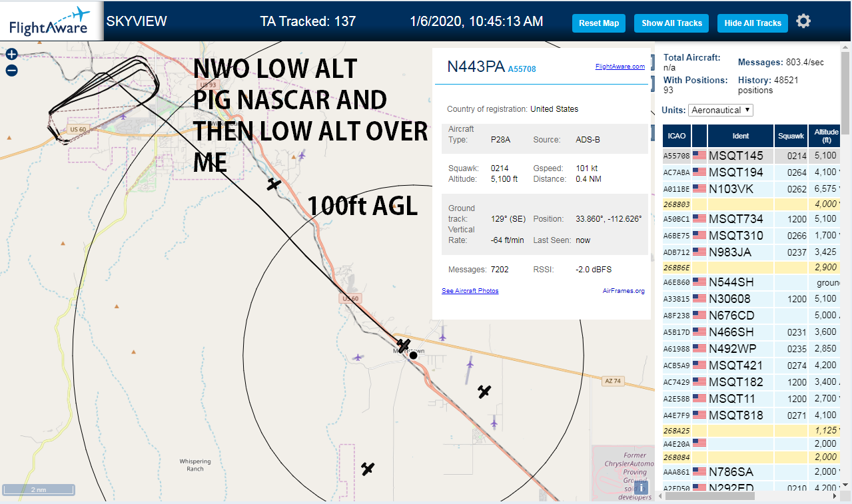852x504 pixels.
Task: Click US flag icon in N103VK row
Action: 699,188
